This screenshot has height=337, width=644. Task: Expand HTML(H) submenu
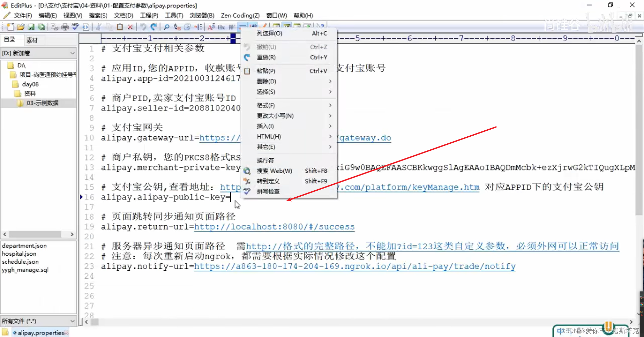click(x=289, y=137)
